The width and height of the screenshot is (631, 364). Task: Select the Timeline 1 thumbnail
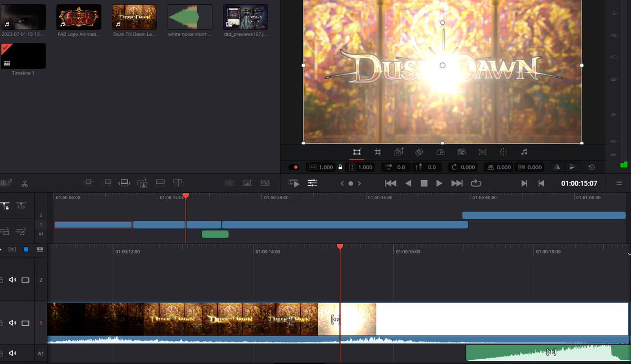(x=23, y=56)
